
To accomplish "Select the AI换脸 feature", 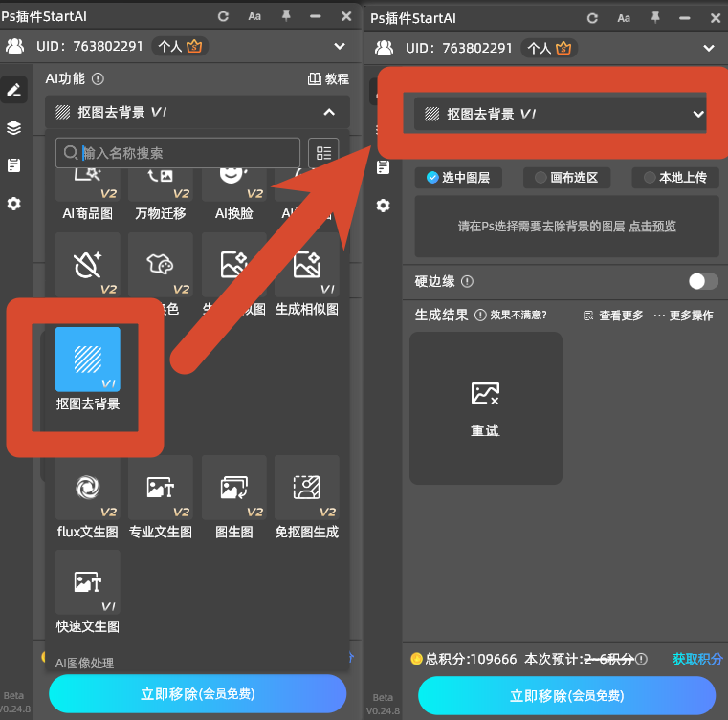I will click(x=234, y=195).
